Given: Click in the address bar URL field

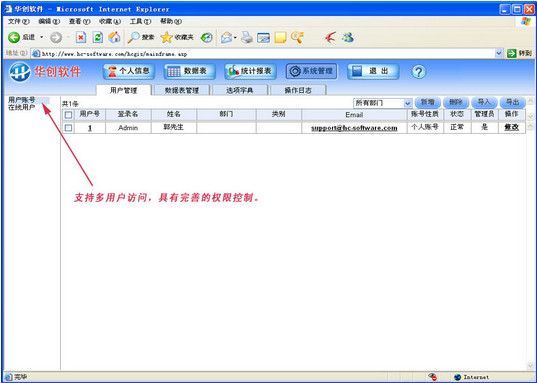Looking at the screenshot, I should click(x=264, y=54).
